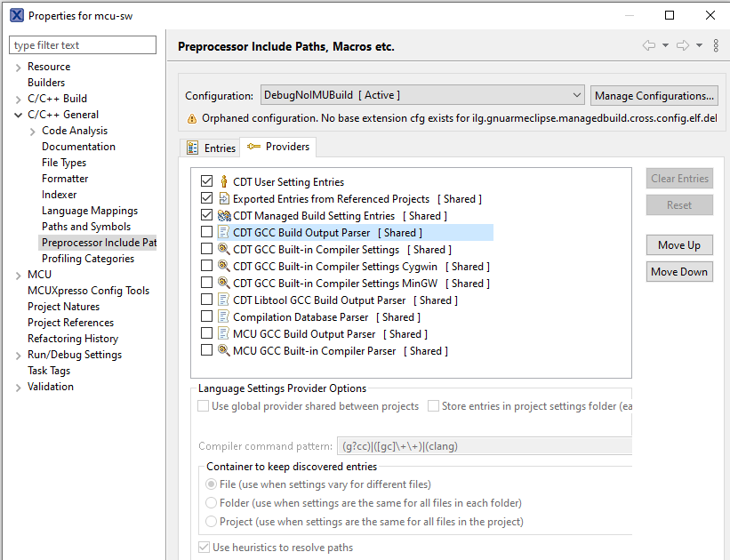This screenshot has width=730, height=560.
Task: Collapse the C/C++ General tree node
Action: pyautogui.click(x=18, y=115)
